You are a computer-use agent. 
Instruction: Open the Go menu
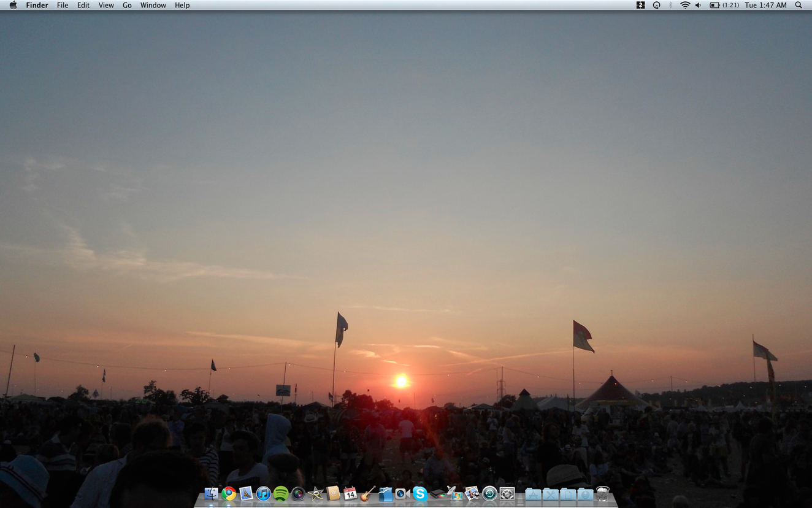tap(127, 5)
